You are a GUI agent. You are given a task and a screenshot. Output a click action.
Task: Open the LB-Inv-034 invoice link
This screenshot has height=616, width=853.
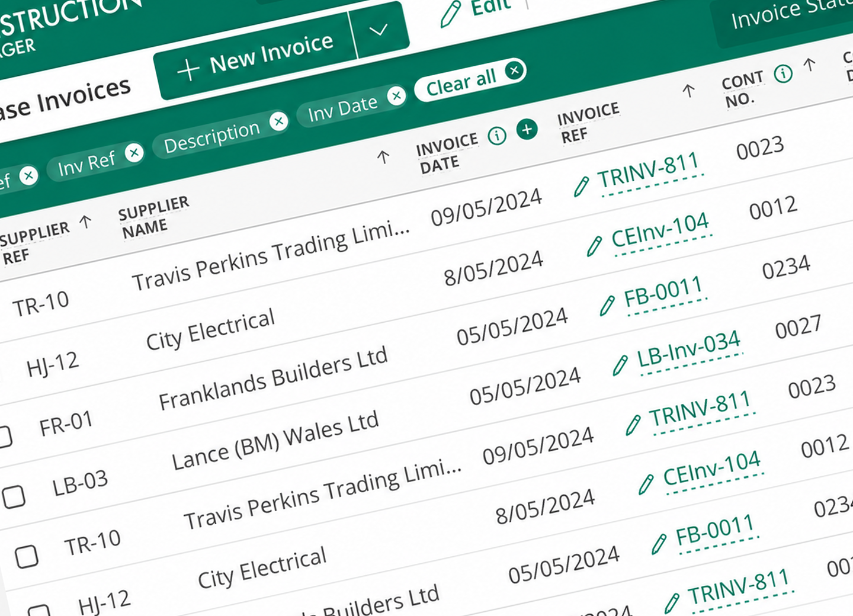pyautogui.click(x=689, y=349)
